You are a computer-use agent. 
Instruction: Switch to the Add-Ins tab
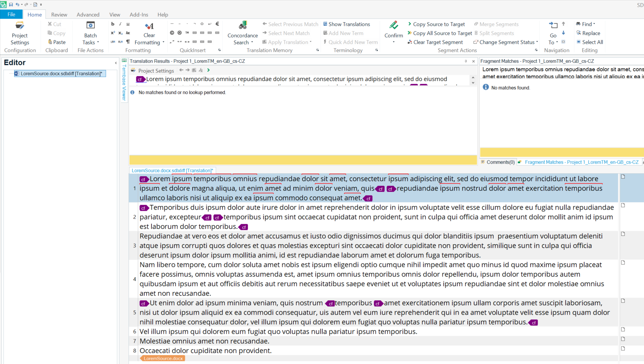(x=139, y=15)
